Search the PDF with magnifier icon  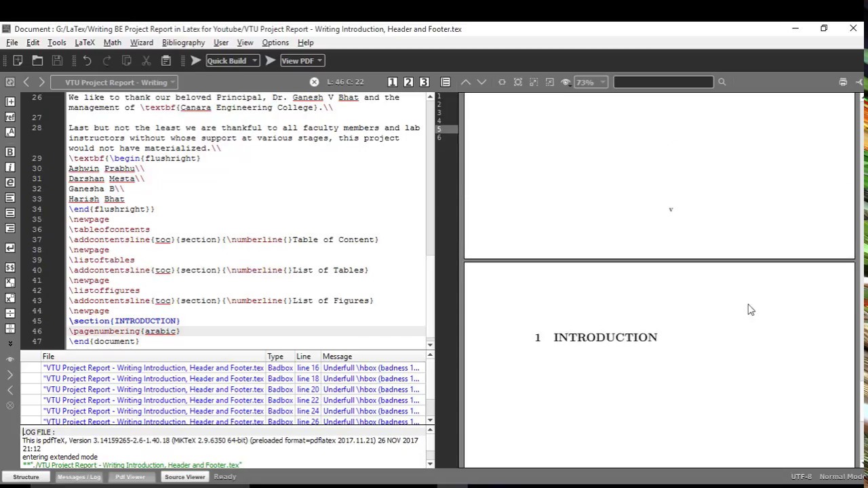coord(722,82)
